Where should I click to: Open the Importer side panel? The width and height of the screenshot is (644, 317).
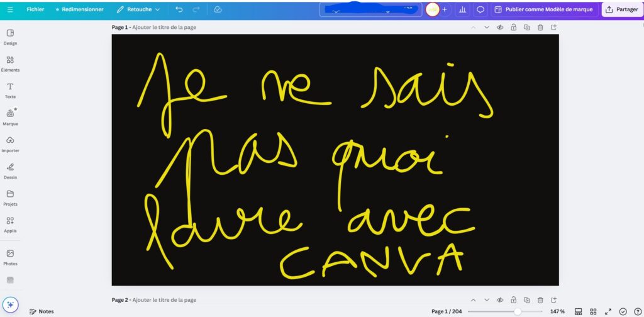click(x=10, y=145)
